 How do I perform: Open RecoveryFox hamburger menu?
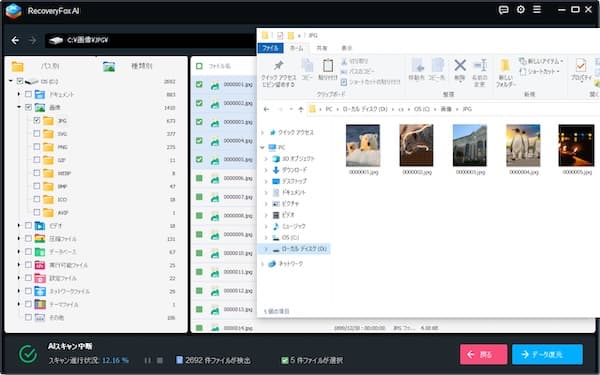click(x=537, y=10)
